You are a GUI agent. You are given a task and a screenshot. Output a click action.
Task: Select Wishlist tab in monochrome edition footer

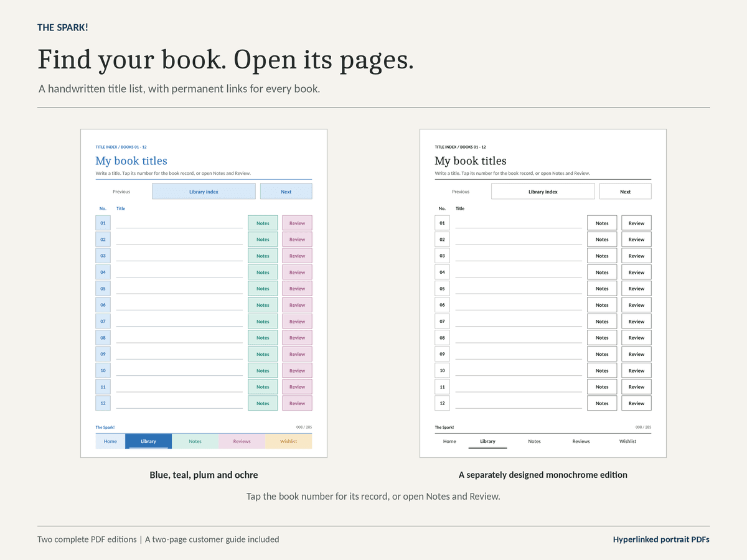pos(627,441)
